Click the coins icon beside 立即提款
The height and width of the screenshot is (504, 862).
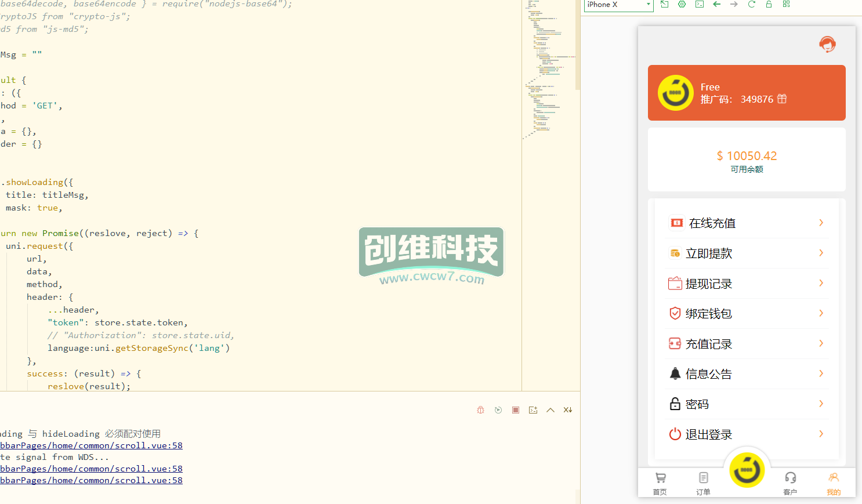[x=675, y=253]
